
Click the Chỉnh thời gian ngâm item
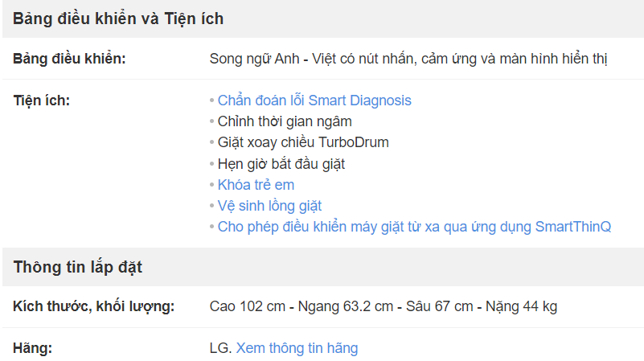[x=285, y=121]
